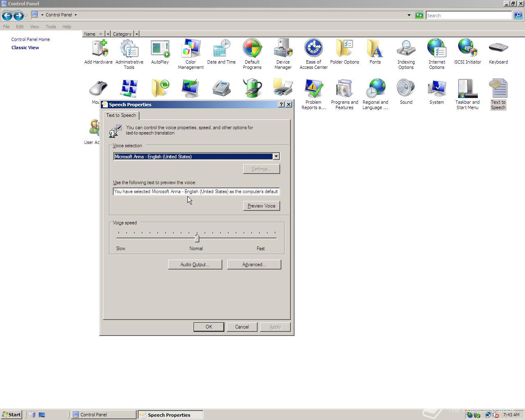525x420 pixels.
Task: Select the Folder Options icon
Action: 345,52
